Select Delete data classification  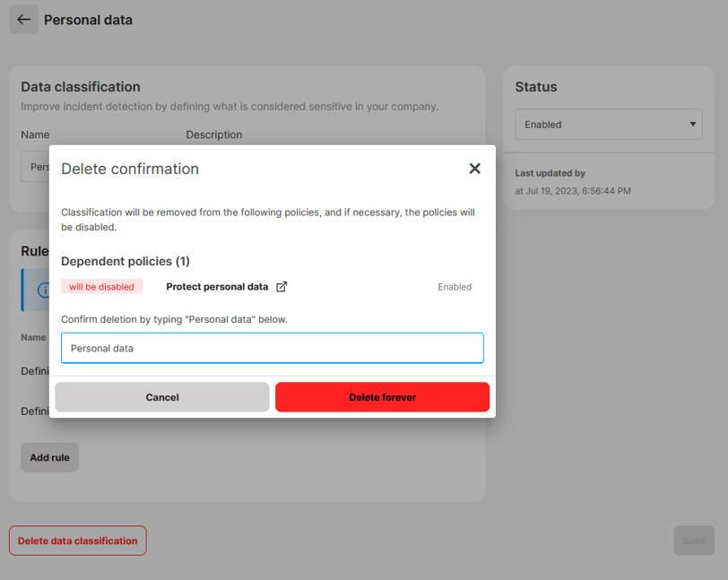coord(77,541)
